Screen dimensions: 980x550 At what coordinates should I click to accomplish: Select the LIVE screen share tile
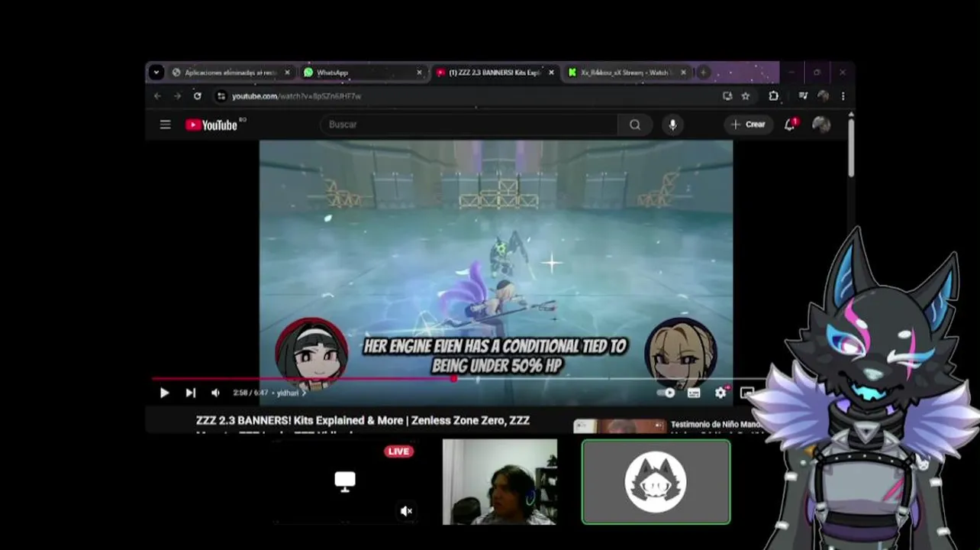coord(345,482)
